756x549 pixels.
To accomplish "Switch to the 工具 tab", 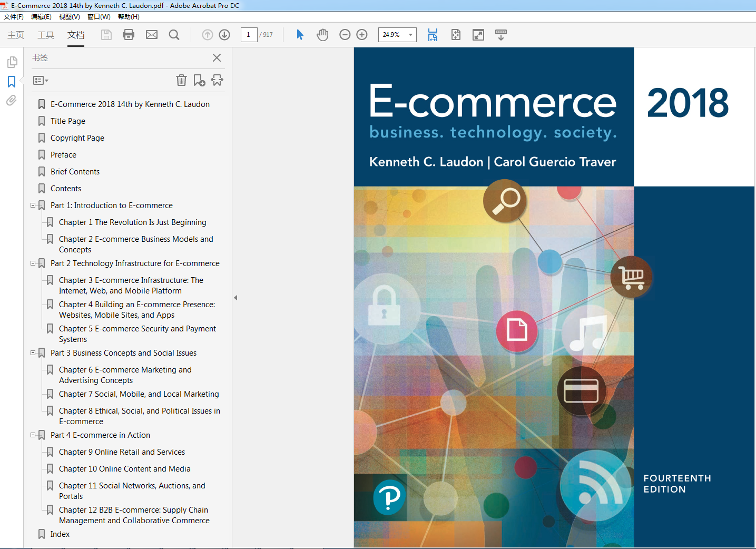I will pyautogui.click(x=46, y=35).
